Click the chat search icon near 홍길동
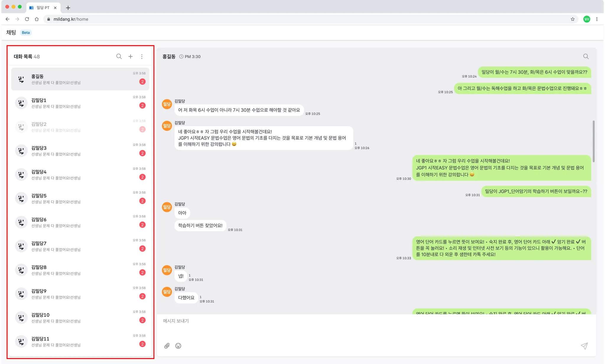The width and height of the screenshot is (605, 364). pos(586,56)
